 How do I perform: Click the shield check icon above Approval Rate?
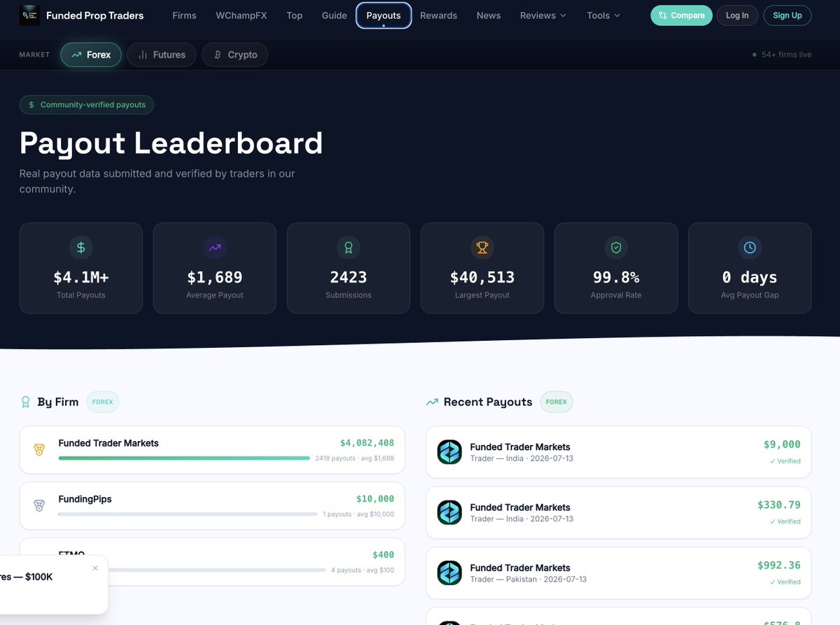[616, 247]
